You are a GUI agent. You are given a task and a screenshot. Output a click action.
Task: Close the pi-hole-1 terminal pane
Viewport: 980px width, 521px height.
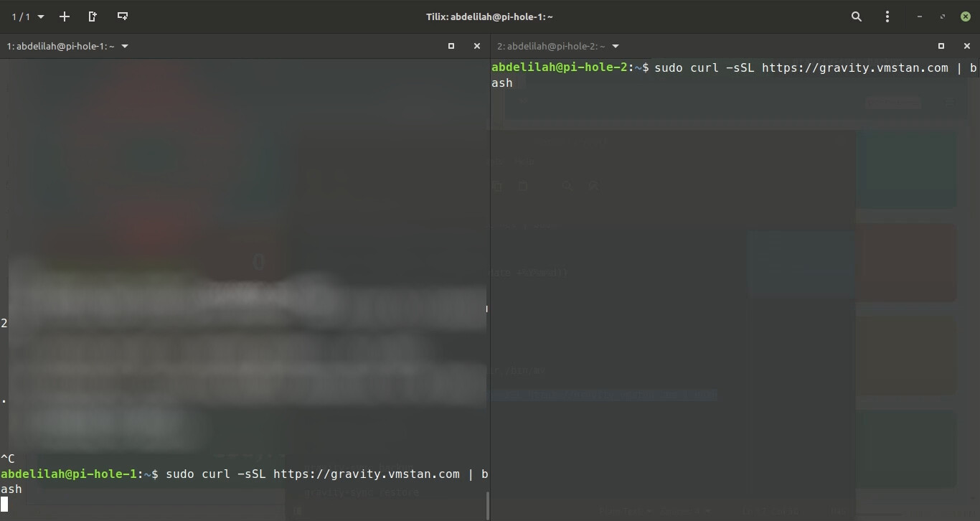(x=477, y=46)
